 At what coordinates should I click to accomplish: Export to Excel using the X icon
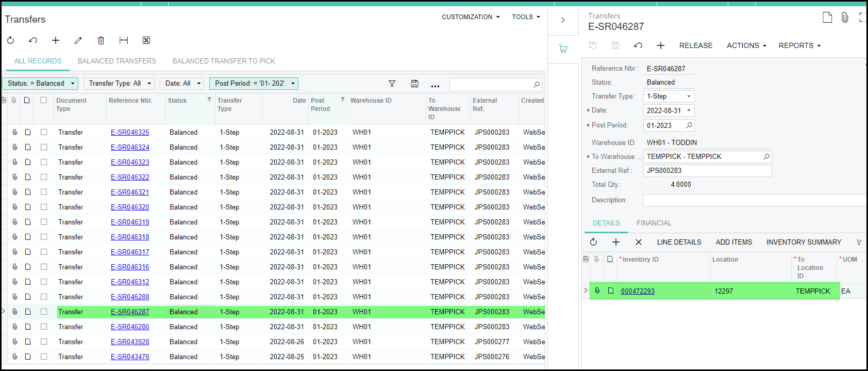pyautogui.click(x=146, y=40)
